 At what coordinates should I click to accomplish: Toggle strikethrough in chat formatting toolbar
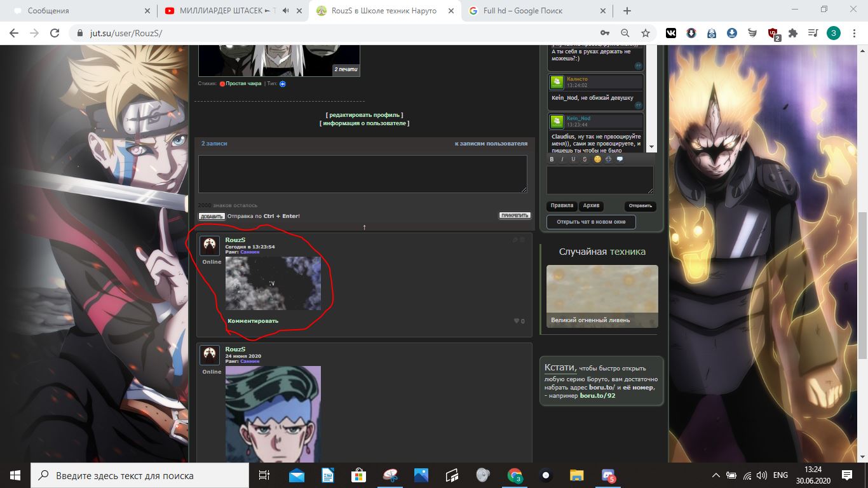(x=585, y=159)
